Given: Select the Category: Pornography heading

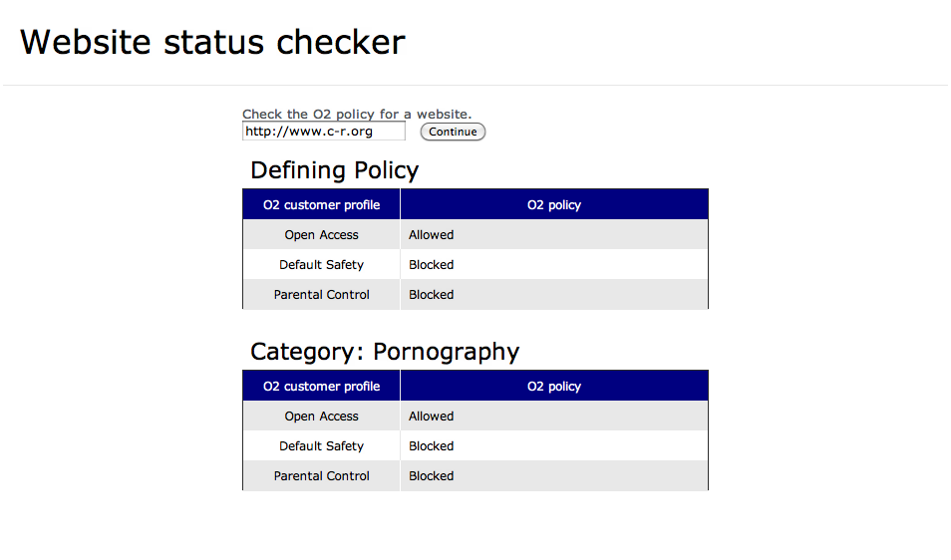Looking at the screenshot, I should point(385,352).
